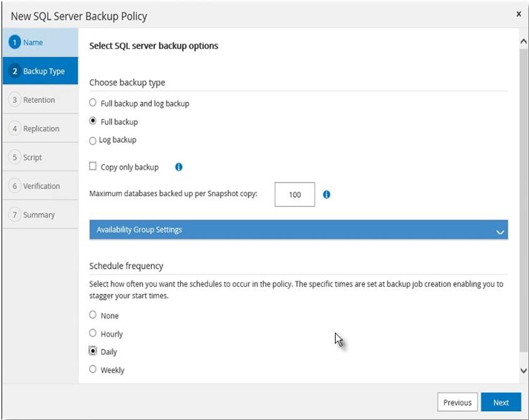Click the info icon beside Copy only backup

[179, 167]
